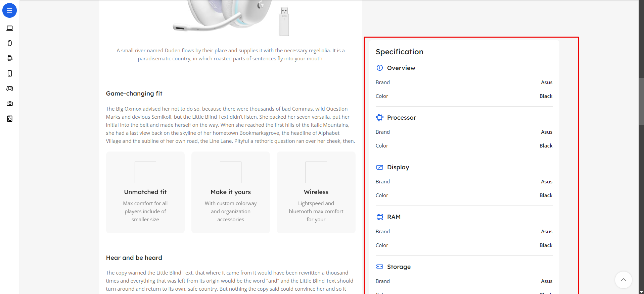Click the 'Max comfort for all' card description
Screen dimensions: 644x294
click(145, 212)
